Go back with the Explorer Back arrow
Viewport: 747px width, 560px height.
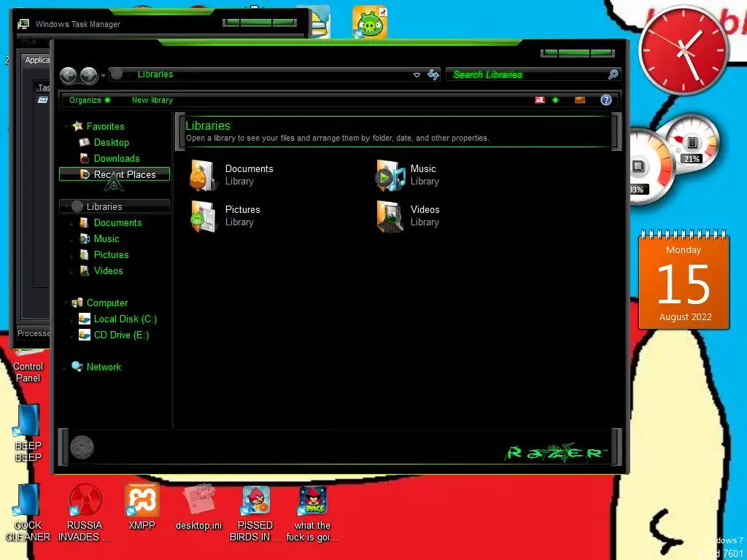tap(68, 75)
